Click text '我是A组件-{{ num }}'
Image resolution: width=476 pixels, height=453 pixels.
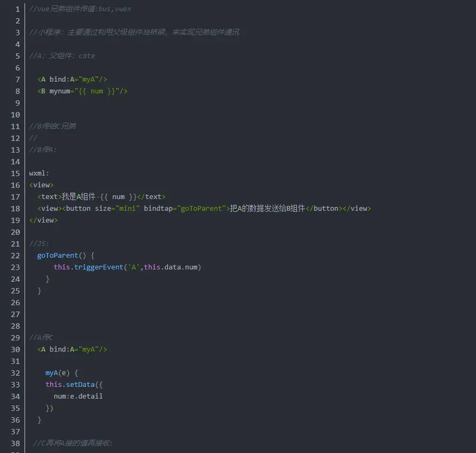click(99, 197)
